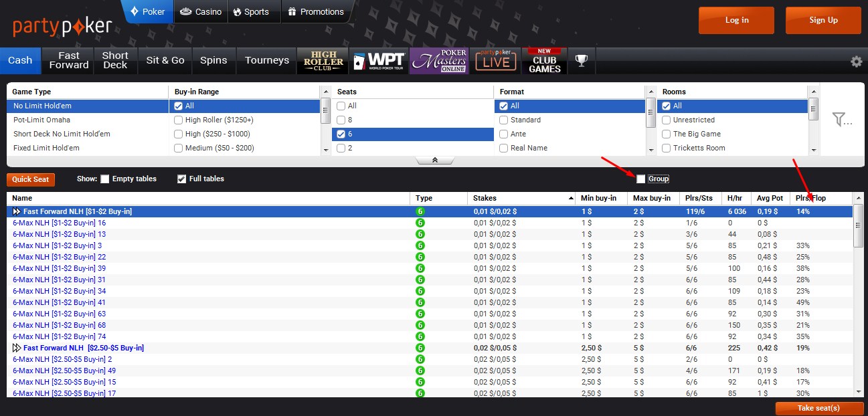868x416 pixels.
Task: Enable the Group checkbox
Action: click(x=641, y=179)
